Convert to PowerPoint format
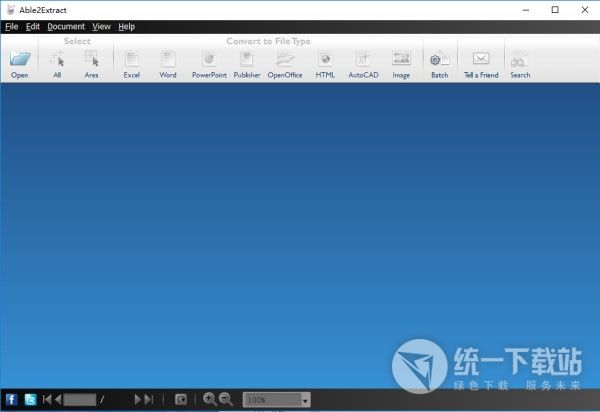Viewport: 600px width, 412px height. (x=209, y=59)
